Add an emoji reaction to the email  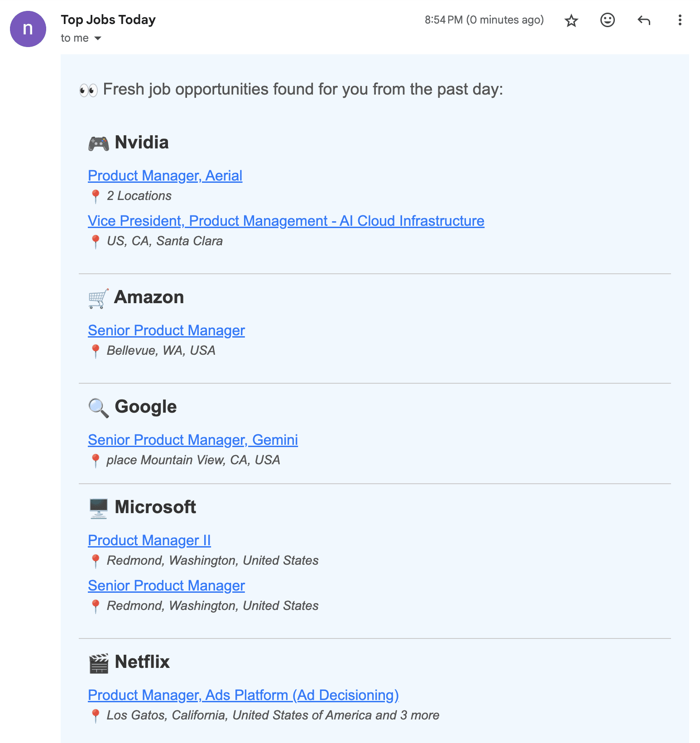tap(608, 20)
